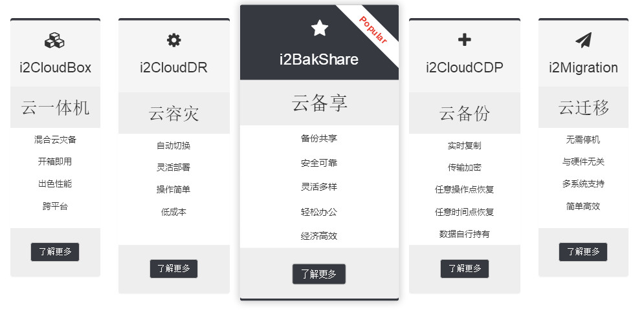644x316 pixels.
Task: Click the plus icon above i2CloudCDP
Action: click(465, 40)
